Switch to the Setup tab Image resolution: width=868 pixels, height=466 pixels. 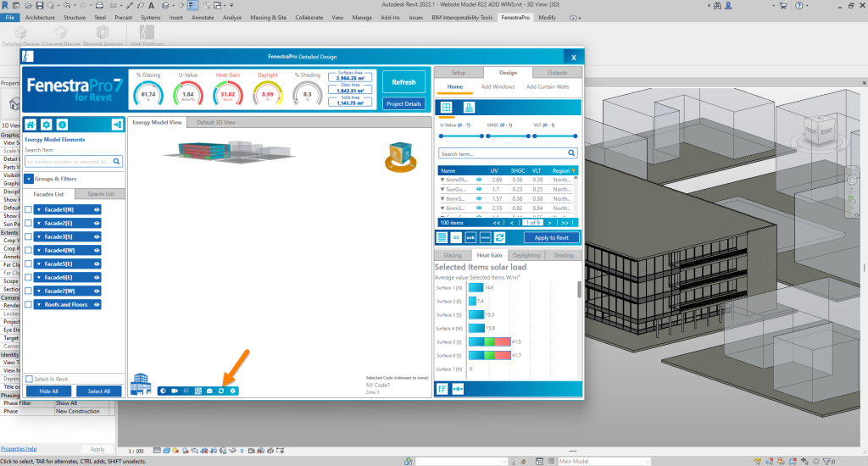pyautogui.click(x=459, y=73)
